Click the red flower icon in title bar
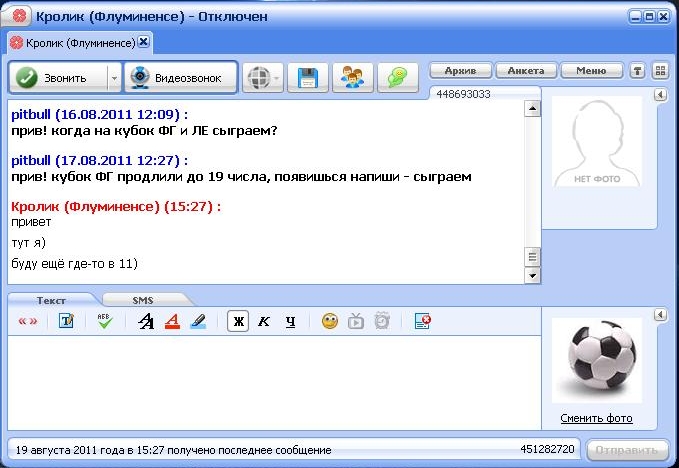The image size is (679, 468). 19,16
